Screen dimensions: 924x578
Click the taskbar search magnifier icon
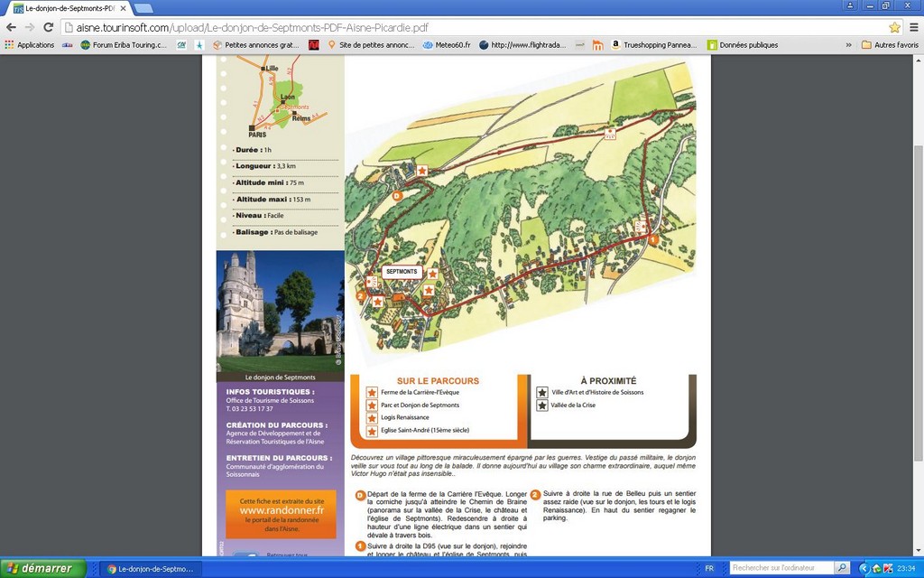pos(842,568)
